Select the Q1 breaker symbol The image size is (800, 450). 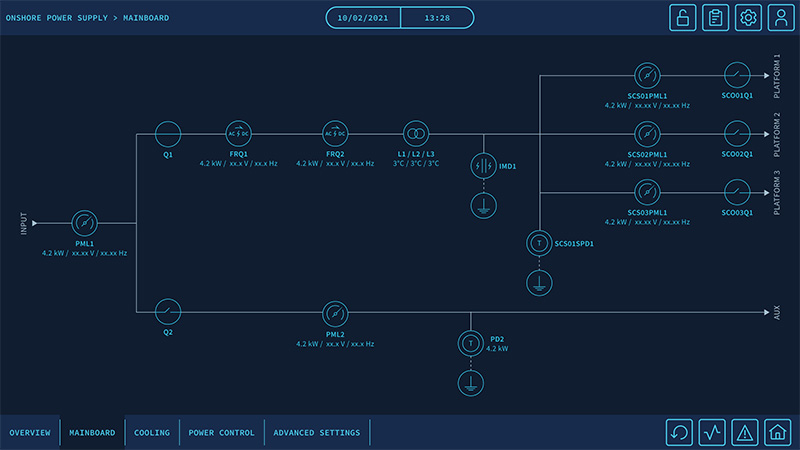coord(168,134)
